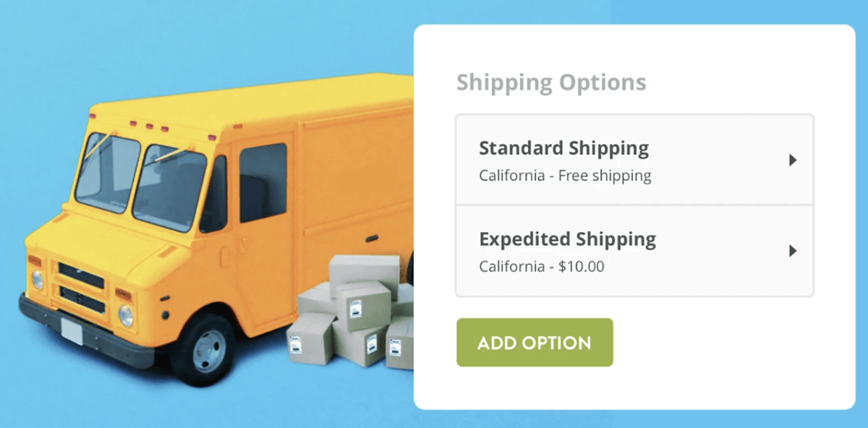Click the cargo door handle on truck
The height and width of the screenshot is (428, 868).
(371, 239)
